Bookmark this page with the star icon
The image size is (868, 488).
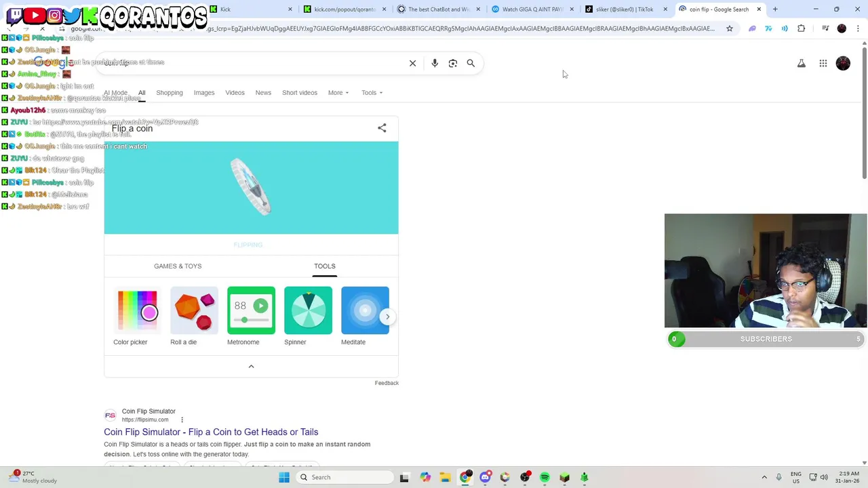[730, 28]
